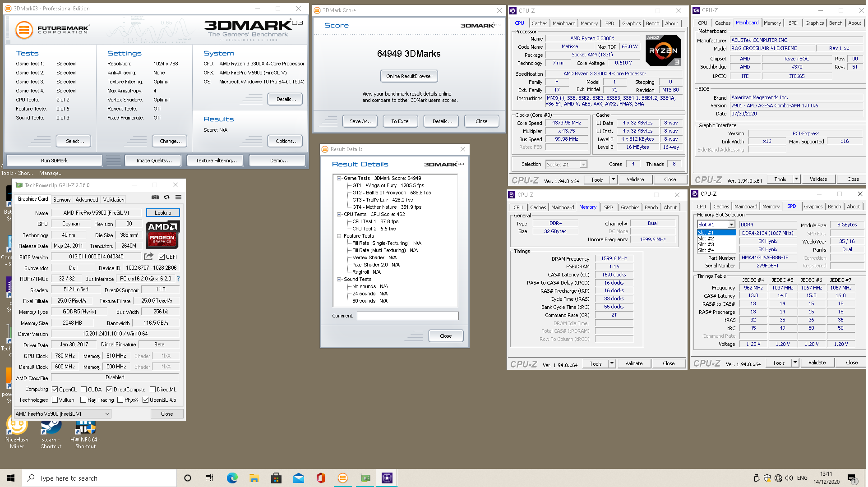Image resolution: width=868 pixels, height=487 pixels.
Task: Click the Lookup button in GPU-Z
Action: pos(163,213)
